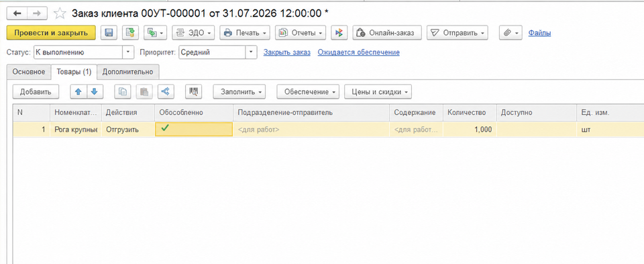Switch to the Дополнительно tab
Viewport: 644px width, 264px height.
pos(127,72)
